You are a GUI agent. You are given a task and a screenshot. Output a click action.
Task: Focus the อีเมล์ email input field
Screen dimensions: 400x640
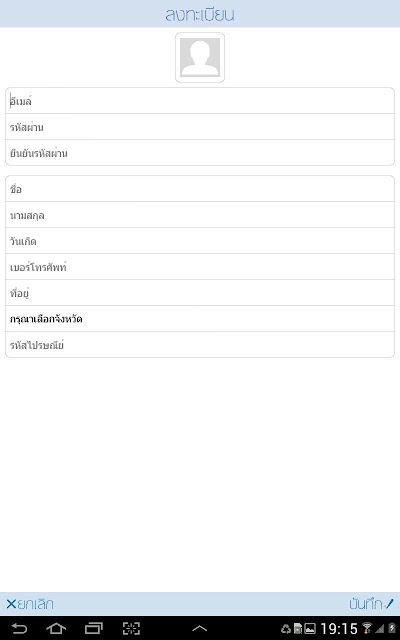(200, 101)
